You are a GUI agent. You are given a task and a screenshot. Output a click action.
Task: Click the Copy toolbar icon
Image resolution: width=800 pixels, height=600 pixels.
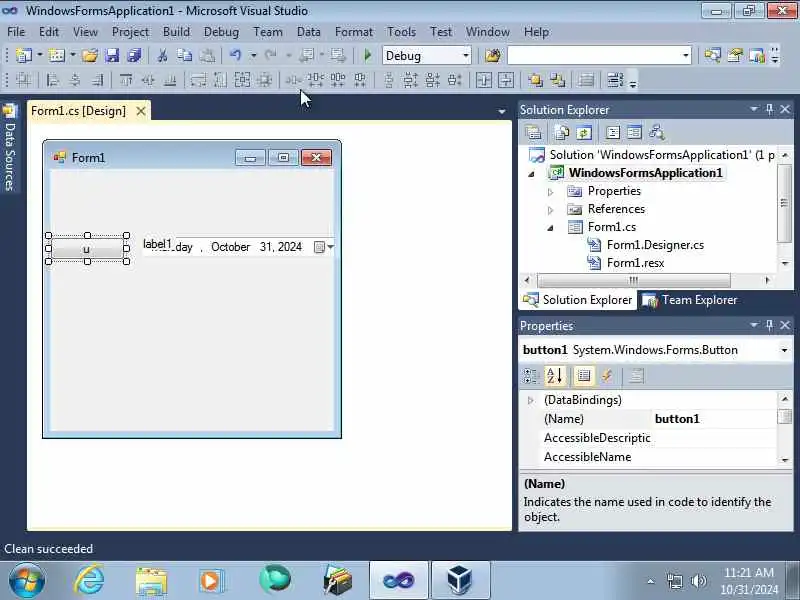184,55
